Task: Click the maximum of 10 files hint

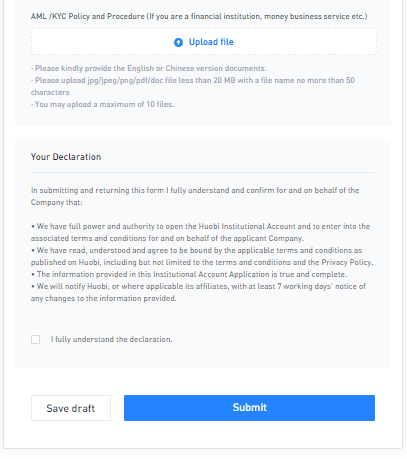Action: (x=103, y=104)
